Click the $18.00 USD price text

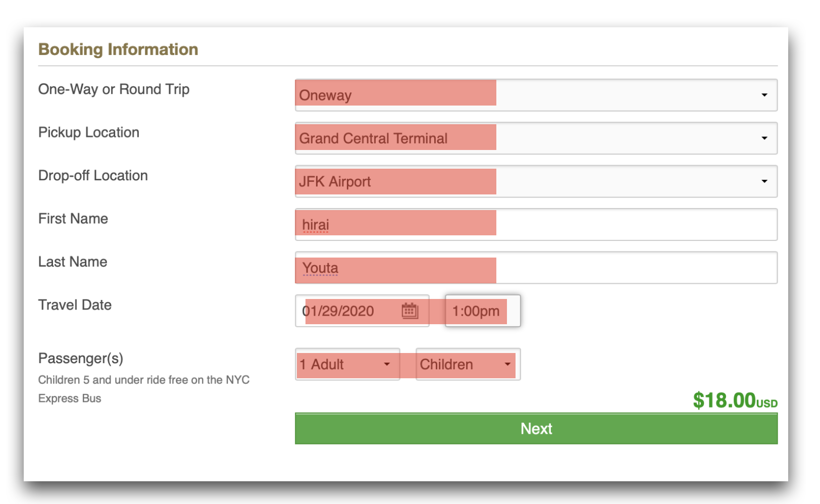(735, 400)
